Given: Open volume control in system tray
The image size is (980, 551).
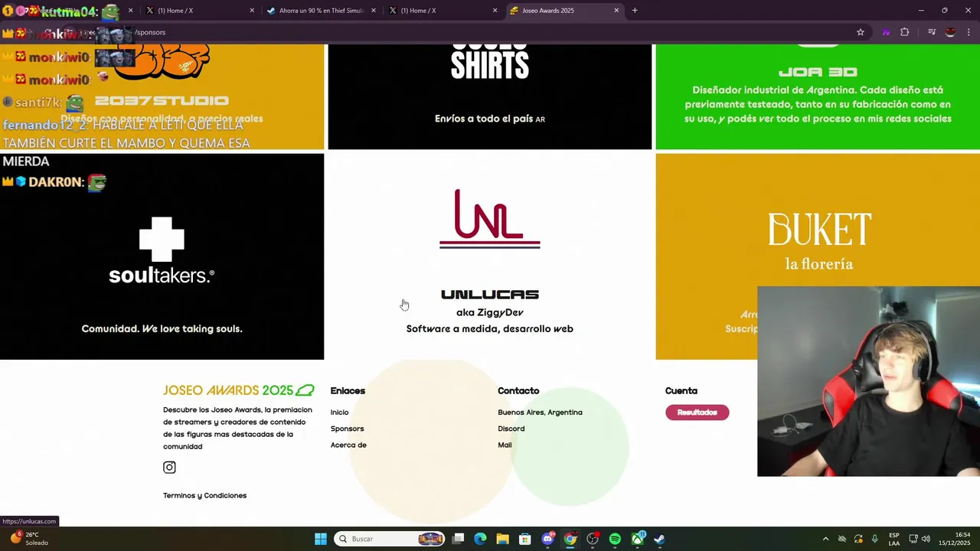Looking at the screenshot, I should (926, 539).
